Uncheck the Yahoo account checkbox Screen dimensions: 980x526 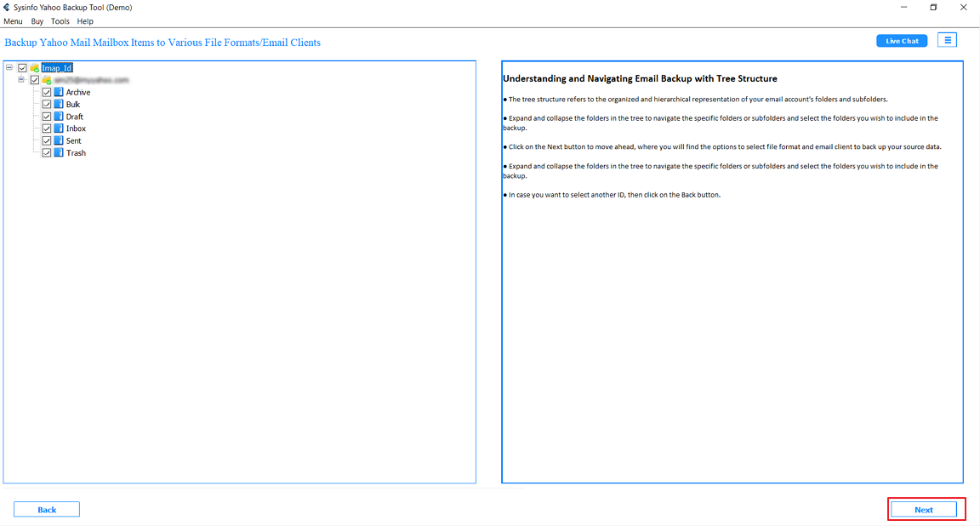tap(35, 80)
